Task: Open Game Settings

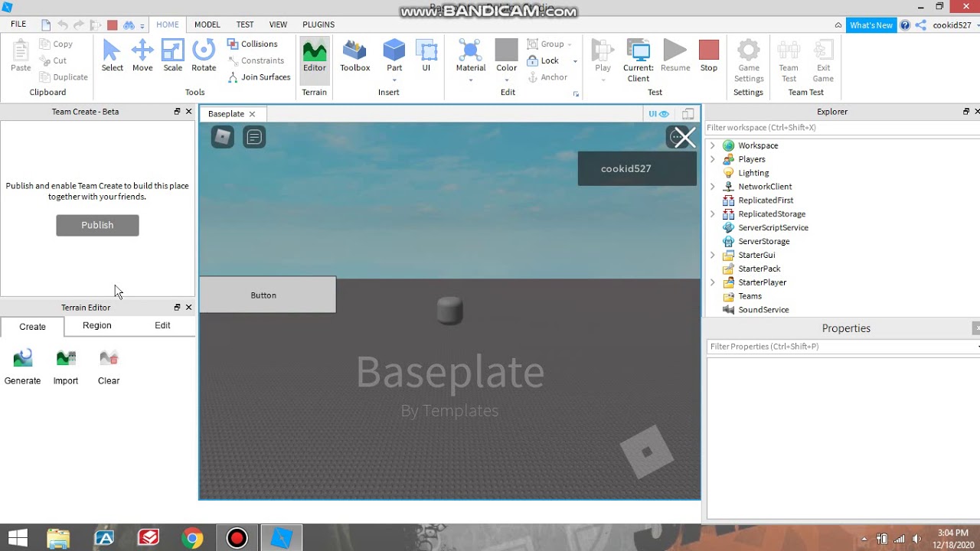Action: click(749, 61)
